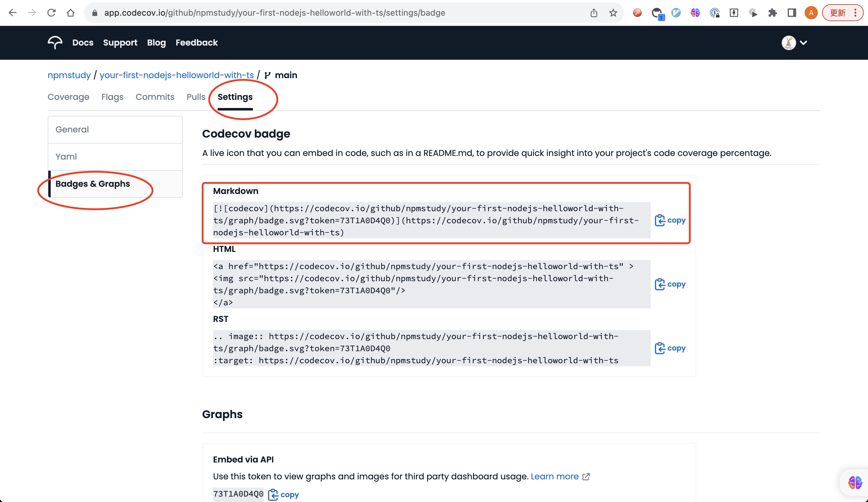Expand the user account dropdown chevron
This screenshot has width=868, height=502.
(x=803, y=43)
